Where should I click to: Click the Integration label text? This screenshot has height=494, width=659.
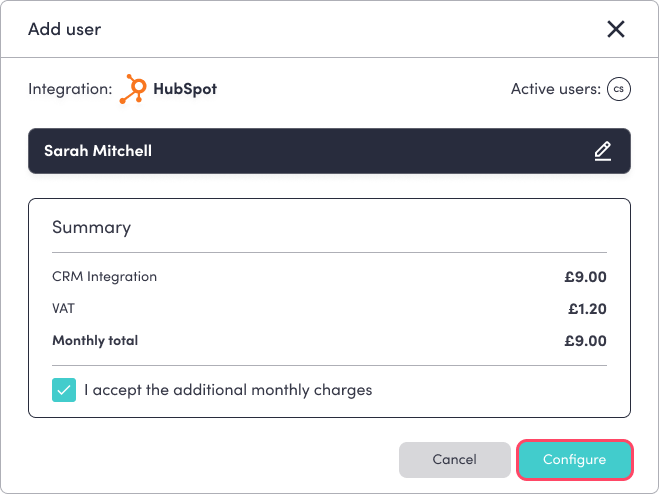coord(70,89)
